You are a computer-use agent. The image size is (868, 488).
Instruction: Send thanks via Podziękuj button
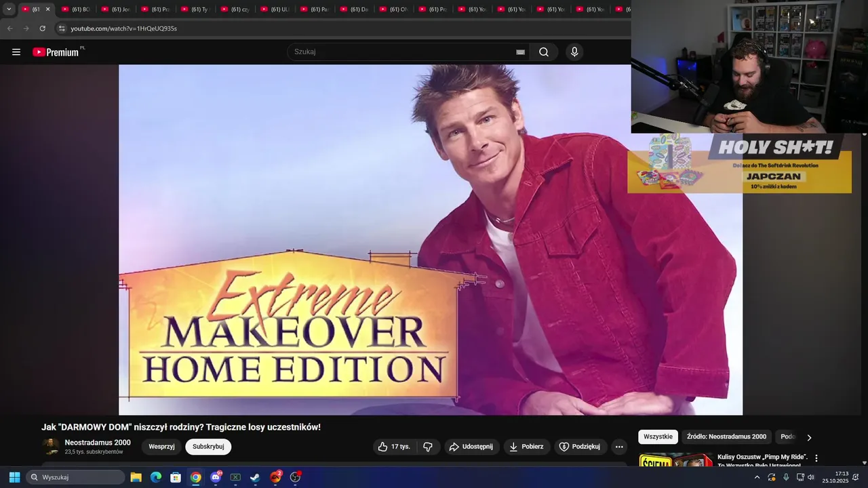click(x=580, y=447)
